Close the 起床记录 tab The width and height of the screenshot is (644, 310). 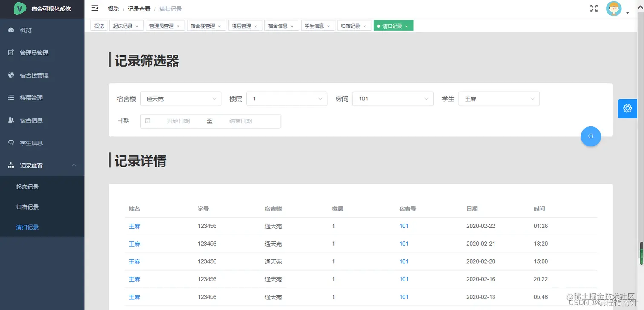137,26
